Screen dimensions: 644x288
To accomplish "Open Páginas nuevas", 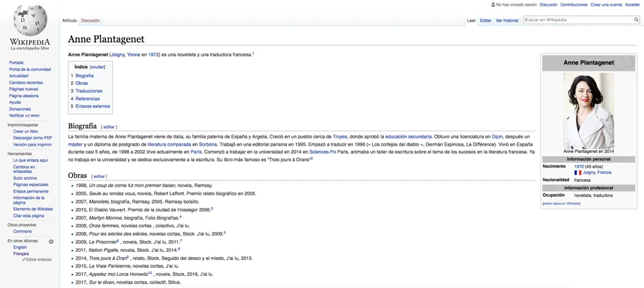I will coord(23,89).
